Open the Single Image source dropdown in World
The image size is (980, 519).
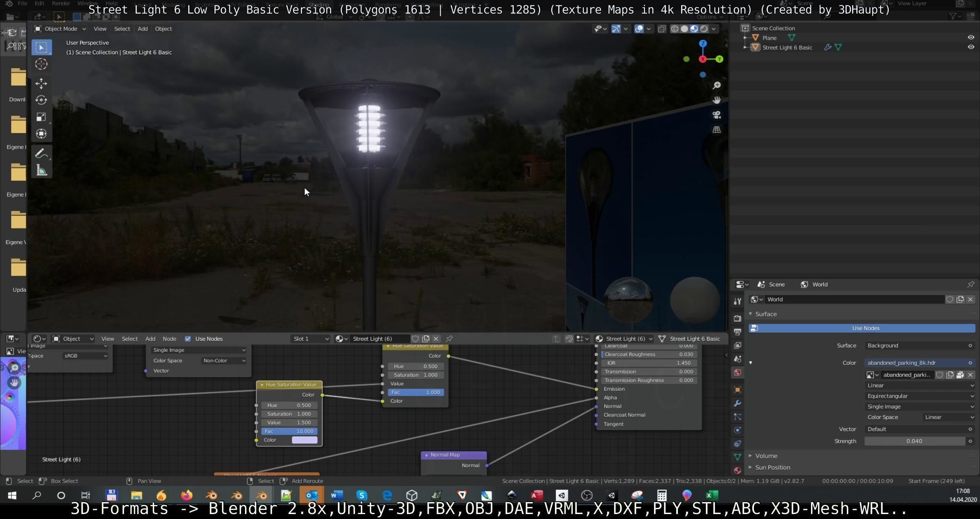[920, 407]
